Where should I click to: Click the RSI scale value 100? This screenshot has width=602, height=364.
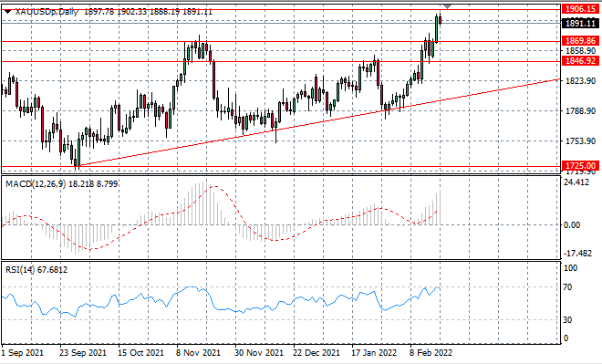pyautogui.click(x=570, y=268)
